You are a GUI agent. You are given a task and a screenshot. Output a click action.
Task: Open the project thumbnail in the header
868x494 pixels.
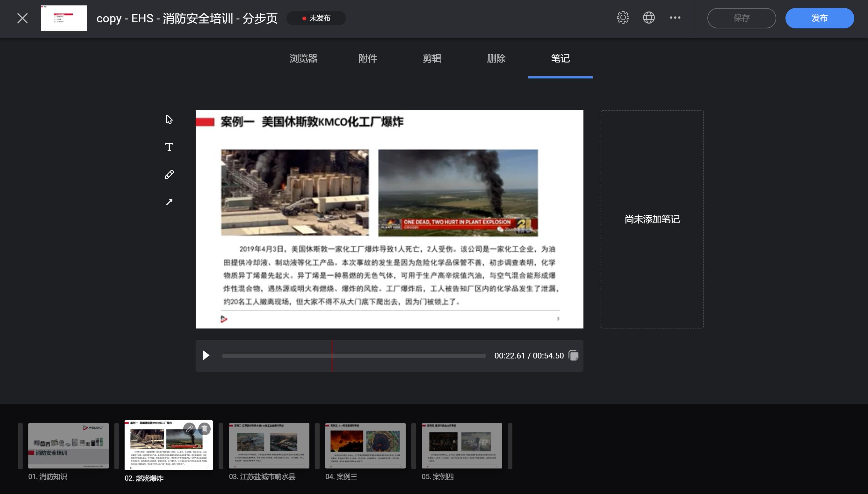coord(63,18)
